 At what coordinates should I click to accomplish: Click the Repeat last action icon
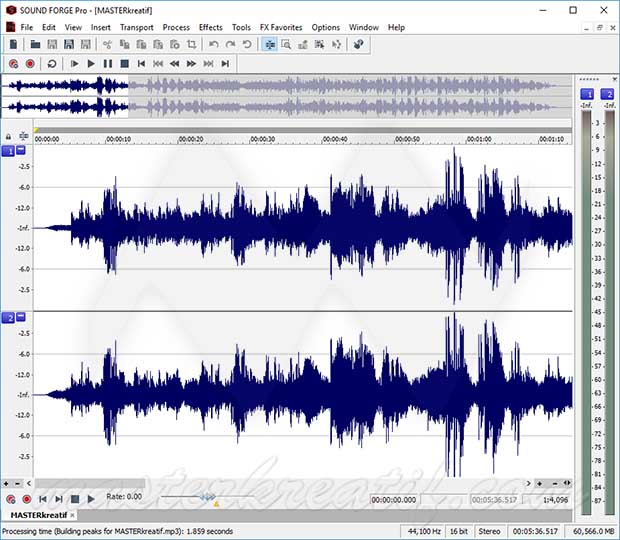(247, 44)
